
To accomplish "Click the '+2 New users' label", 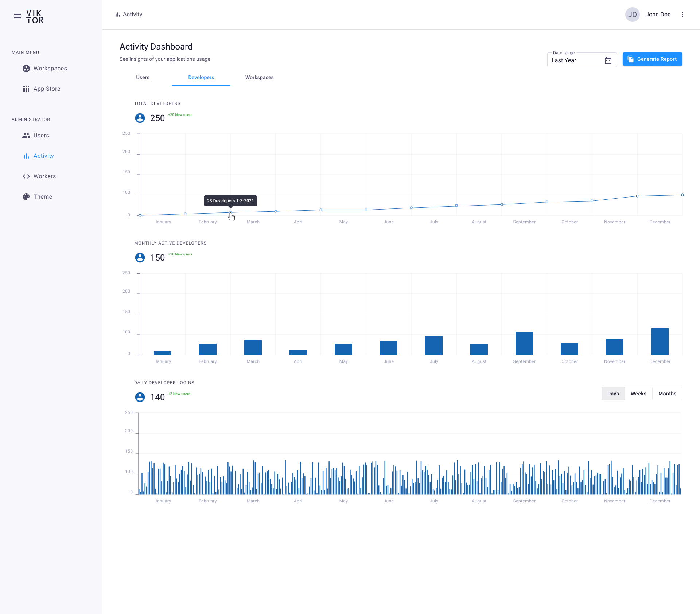I will (x=179, y=394).
